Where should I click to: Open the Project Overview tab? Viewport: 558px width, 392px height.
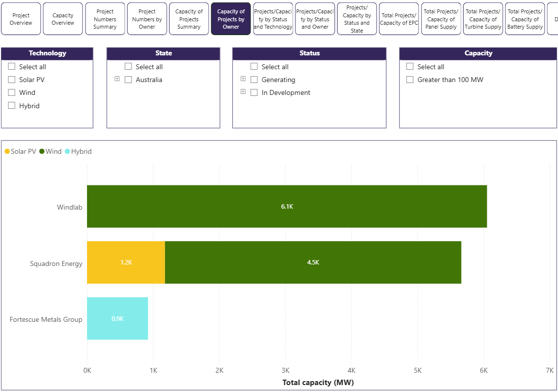click(21, 19)
